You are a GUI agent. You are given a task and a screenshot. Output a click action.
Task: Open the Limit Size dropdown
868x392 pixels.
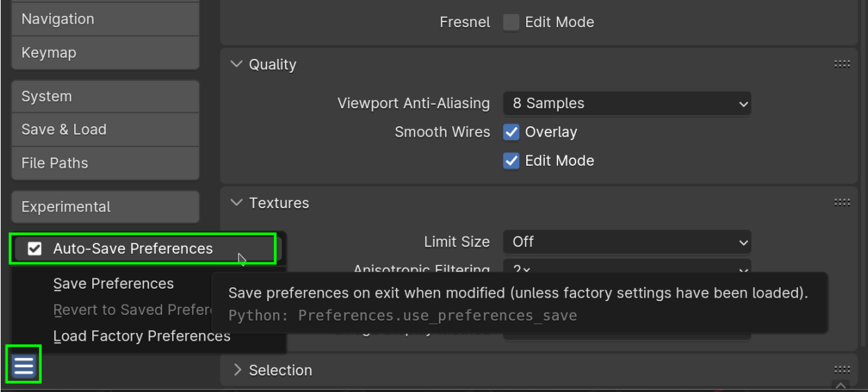627,242
